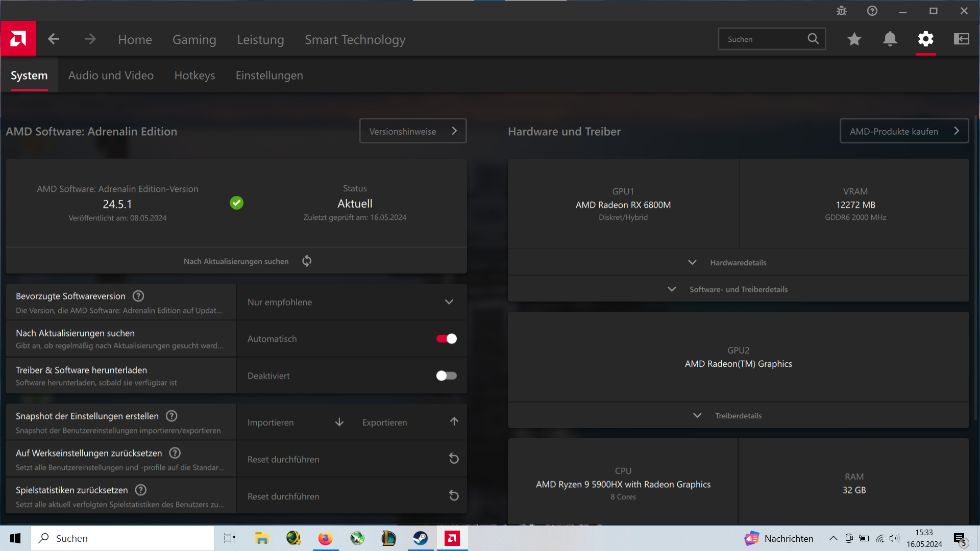Open the Gaming menu

[x=194, y=39]
